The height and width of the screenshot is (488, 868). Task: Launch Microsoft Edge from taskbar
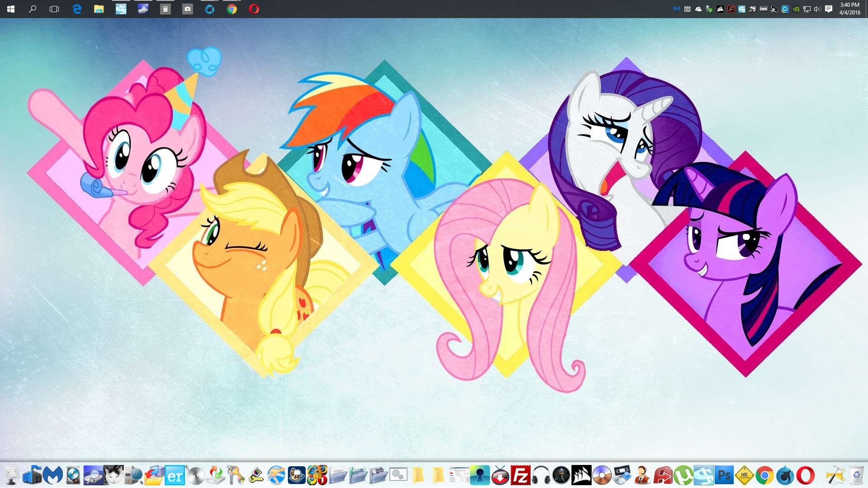click(77, 9)
